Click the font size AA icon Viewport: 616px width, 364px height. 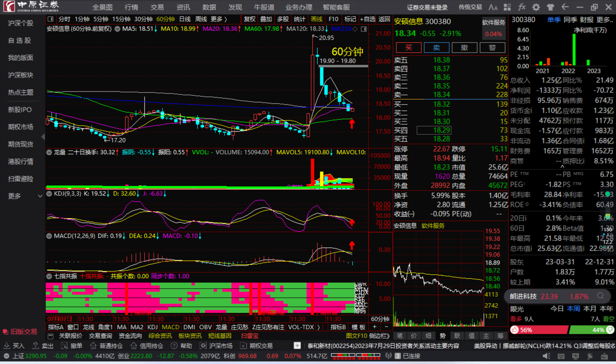(x=493, y=7)
